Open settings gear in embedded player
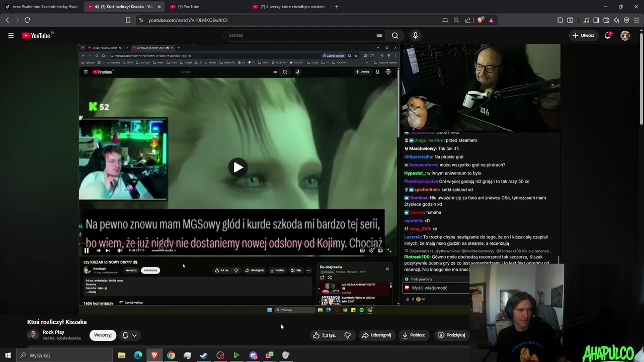 (371, 250)
